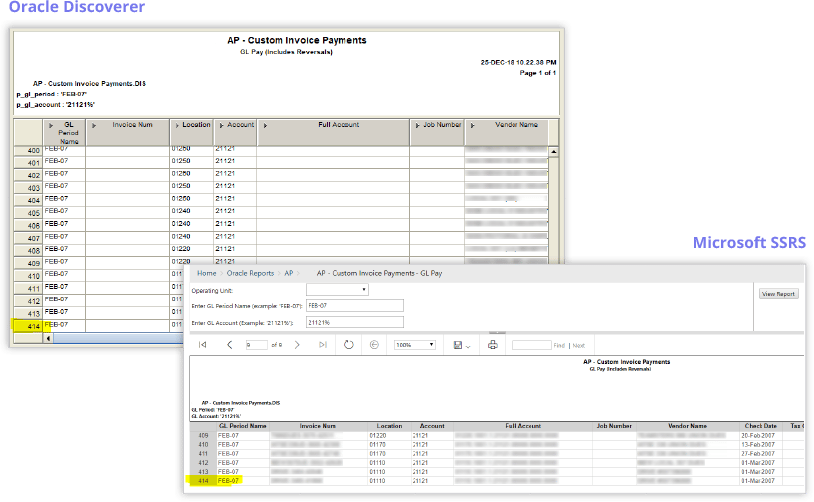814x502 pixels.
Task: Open AP breadcrumb link
Action: tap(289, 273)
